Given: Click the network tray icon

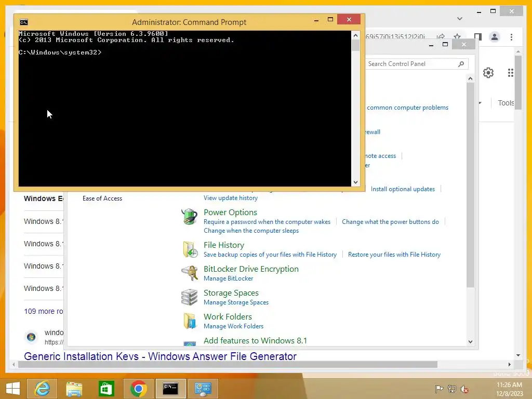Looking at the screenshot, I should point(451,389).
